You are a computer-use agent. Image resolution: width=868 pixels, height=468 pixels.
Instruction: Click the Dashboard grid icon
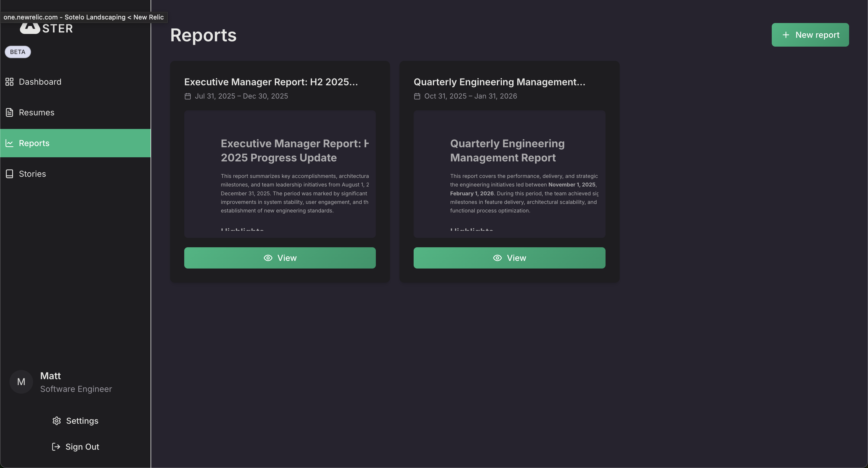click(x=9, y=82)
